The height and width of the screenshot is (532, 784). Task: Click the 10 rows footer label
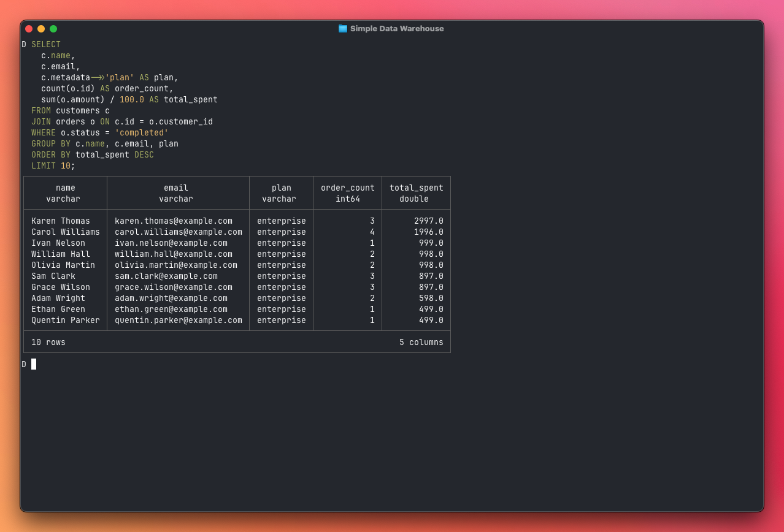(x=48, y=343)
